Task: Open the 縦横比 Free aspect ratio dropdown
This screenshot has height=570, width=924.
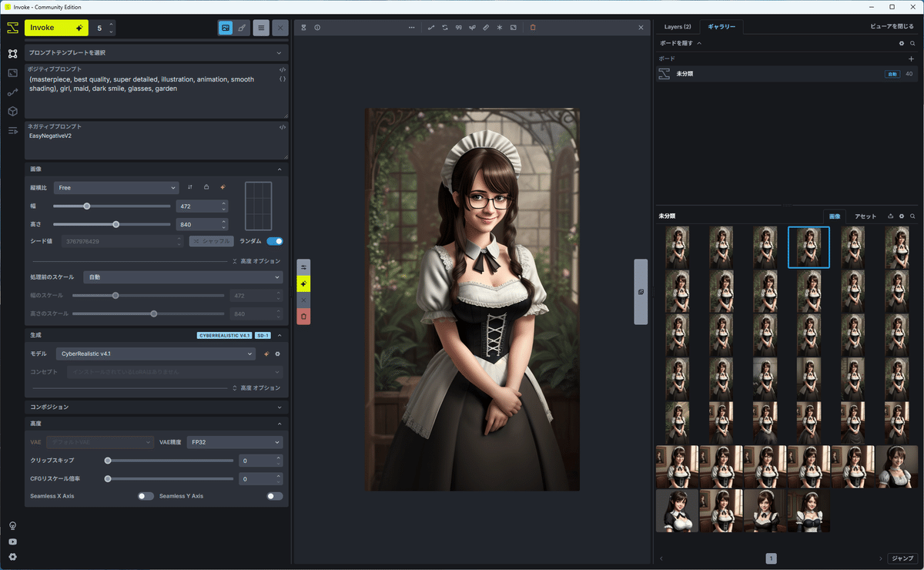Action: click(x=116, y=187)
